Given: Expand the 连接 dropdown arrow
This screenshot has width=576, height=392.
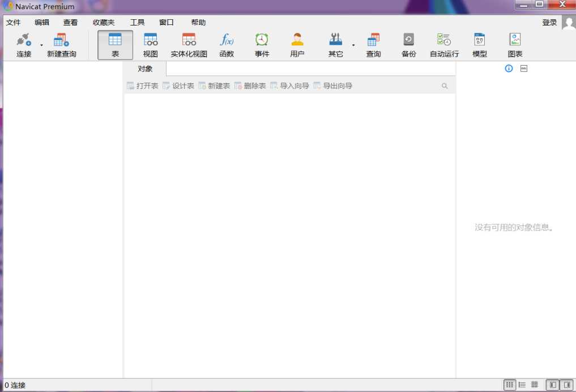Looking at the screenshot, I should coord(41,45).
